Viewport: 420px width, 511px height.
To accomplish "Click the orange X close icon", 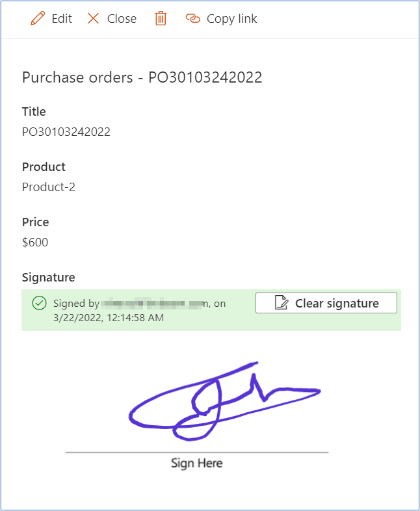I will (x=93, y=19).
